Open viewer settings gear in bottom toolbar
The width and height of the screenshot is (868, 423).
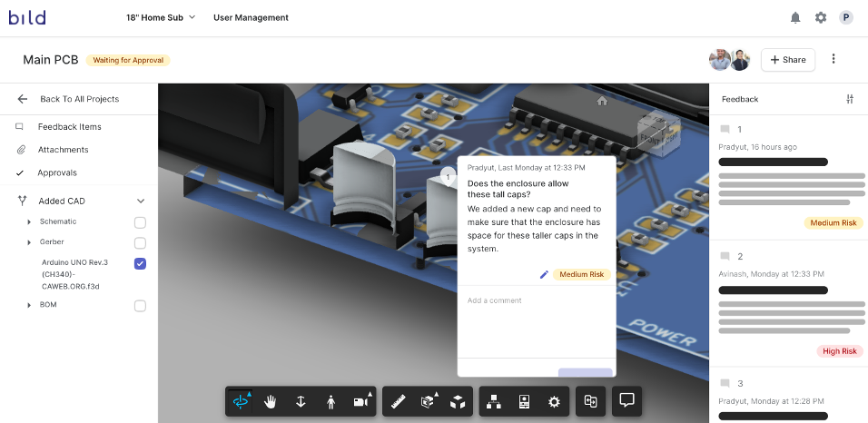(554, 402)
